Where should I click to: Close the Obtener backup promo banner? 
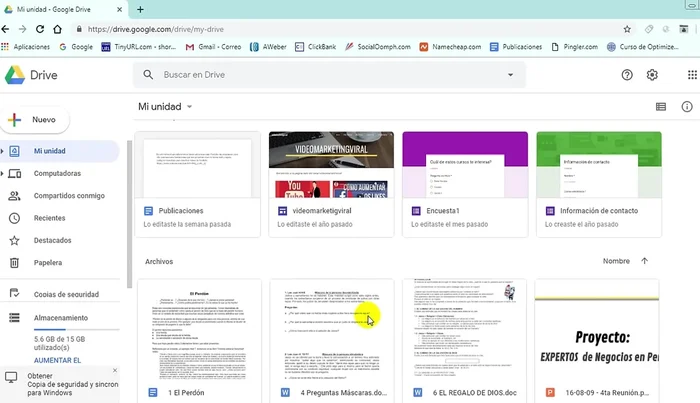tap(115, 370)
